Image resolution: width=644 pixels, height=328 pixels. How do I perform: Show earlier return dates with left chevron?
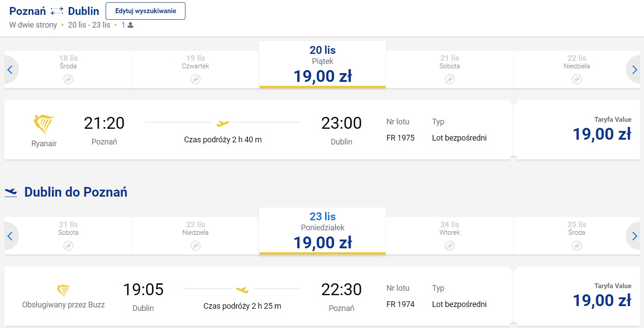(11, 236)
